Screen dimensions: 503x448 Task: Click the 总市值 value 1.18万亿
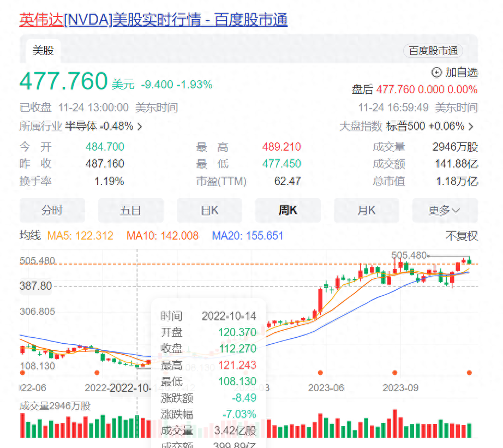point(457,181)
